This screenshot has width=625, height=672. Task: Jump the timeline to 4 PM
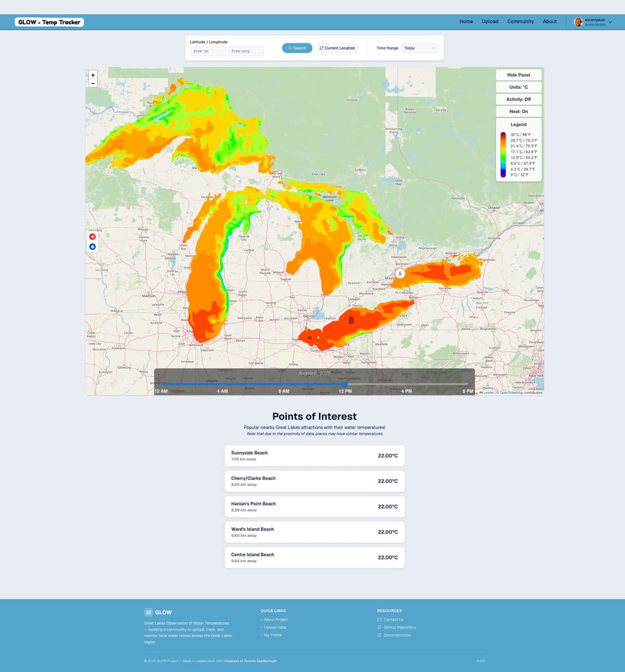[x=407, y=391]
